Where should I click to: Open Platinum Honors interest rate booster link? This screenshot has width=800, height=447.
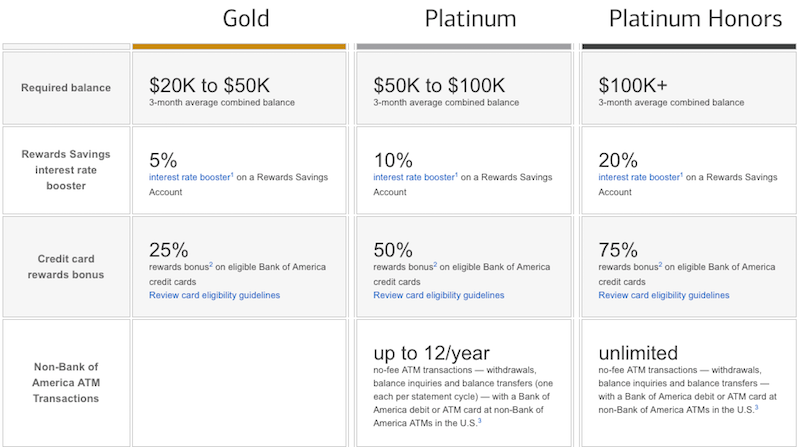pyautogui.click(x=640, y=177)
